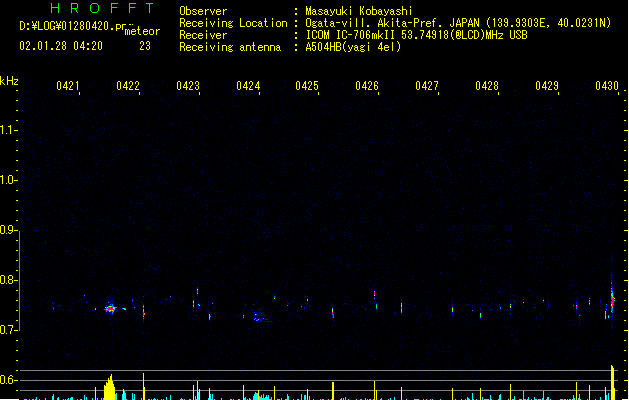Select observer name Masayuki Kobayashi
Screen dimensions: 629x400
coord(359,11)
